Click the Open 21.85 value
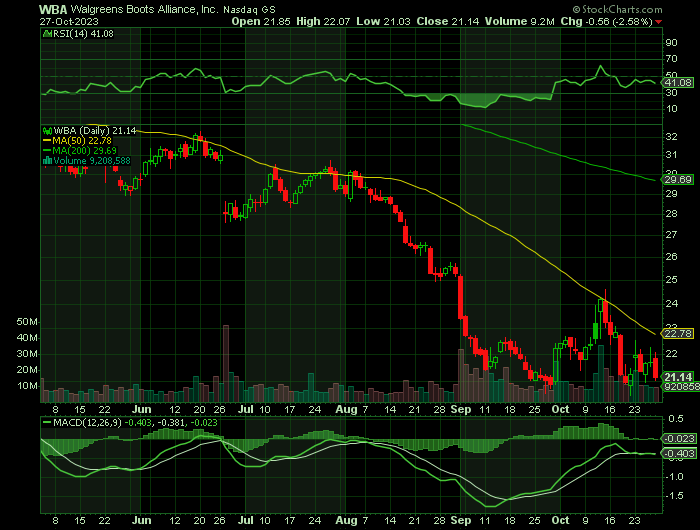 (261, 21)
